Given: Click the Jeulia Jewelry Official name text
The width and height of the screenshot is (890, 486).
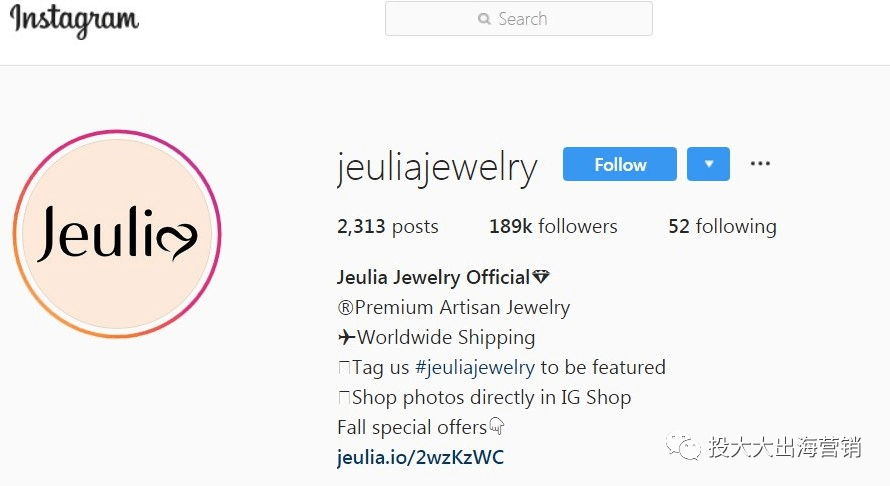Looking at the screenshot, I should click(433, 277).
